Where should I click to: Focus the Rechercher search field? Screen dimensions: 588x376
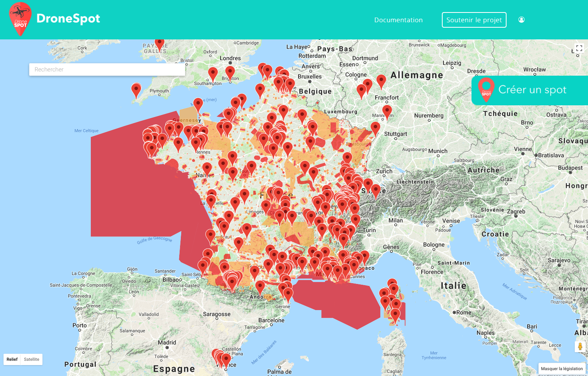(x=107, y=69)
